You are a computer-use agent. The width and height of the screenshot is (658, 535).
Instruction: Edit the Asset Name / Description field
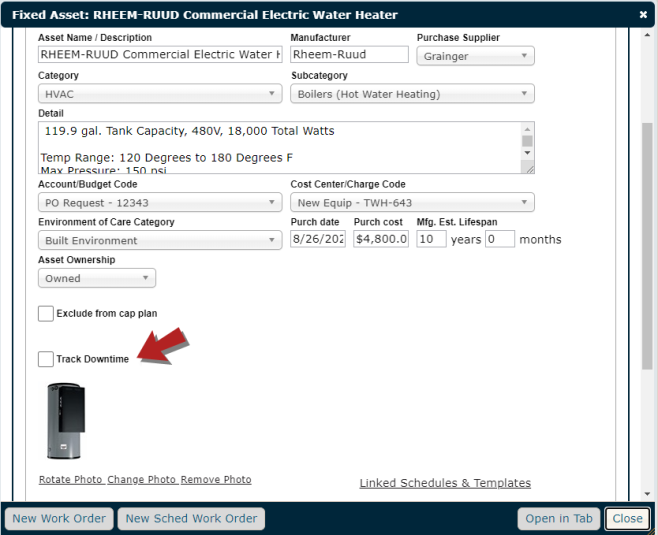tap(160, 55)
